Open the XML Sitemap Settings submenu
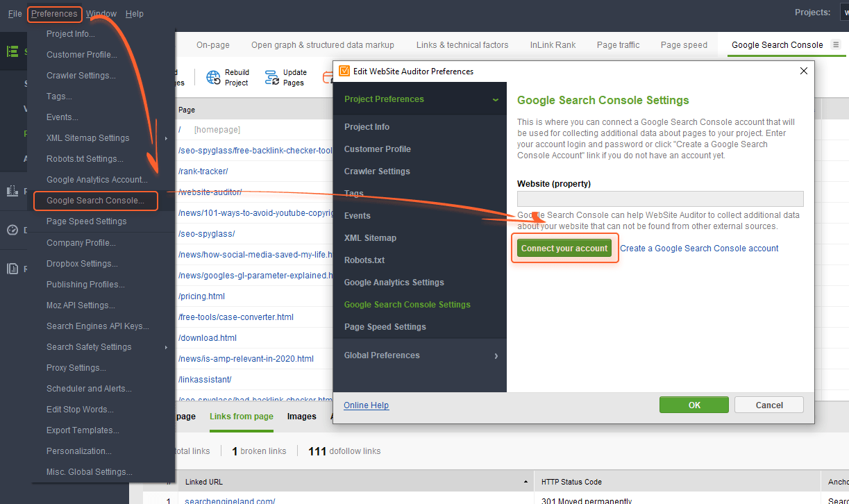This screenshot has height=504, width=849. (101, 138)
